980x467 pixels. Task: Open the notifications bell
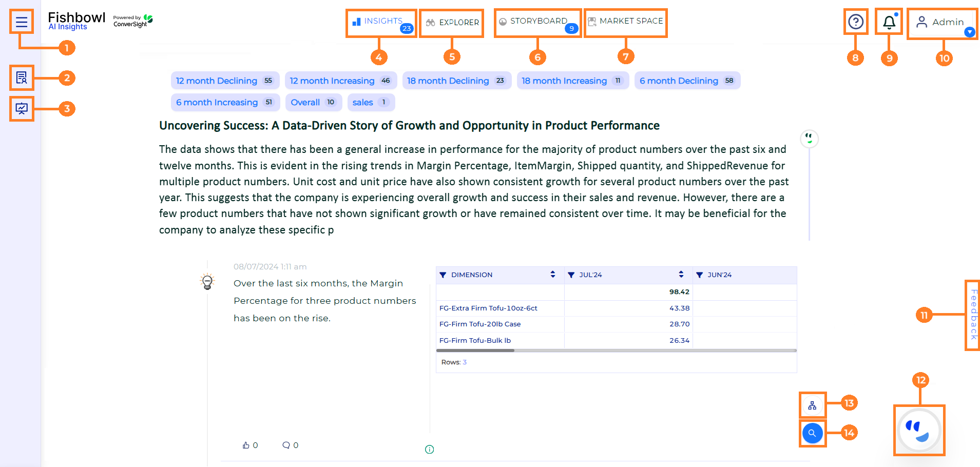point(889,22)
